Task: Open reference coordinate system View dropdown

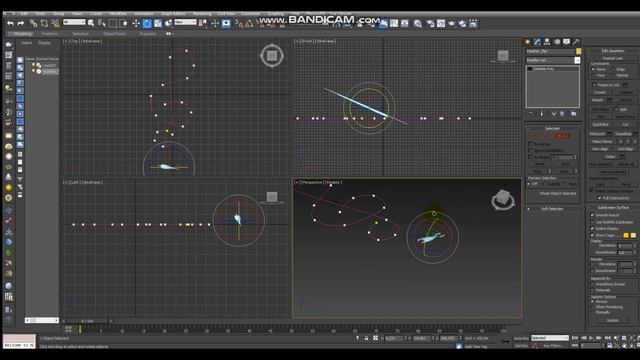Action: [x=185, y=22]
